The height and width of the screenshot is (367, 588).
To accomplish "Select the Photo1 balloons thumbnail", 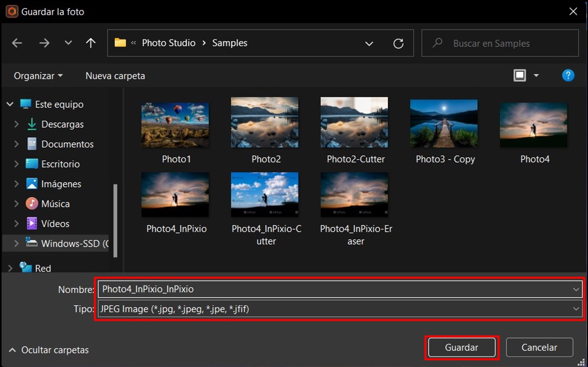I will click(x=175, y=125).
